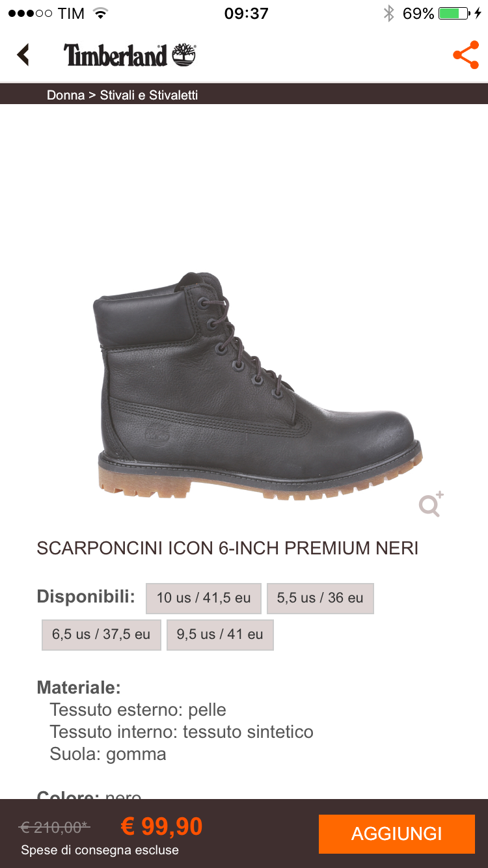This screenshot has width=488, height=868.
Task: Tap the Timberland logo
Action: [x=129, y=55]
